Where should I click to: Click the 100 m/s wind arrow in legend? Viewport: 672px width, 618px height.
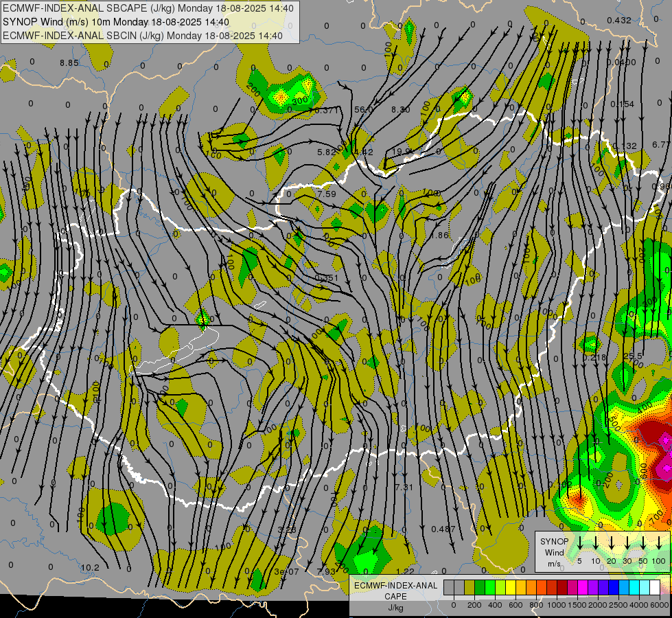659,543
